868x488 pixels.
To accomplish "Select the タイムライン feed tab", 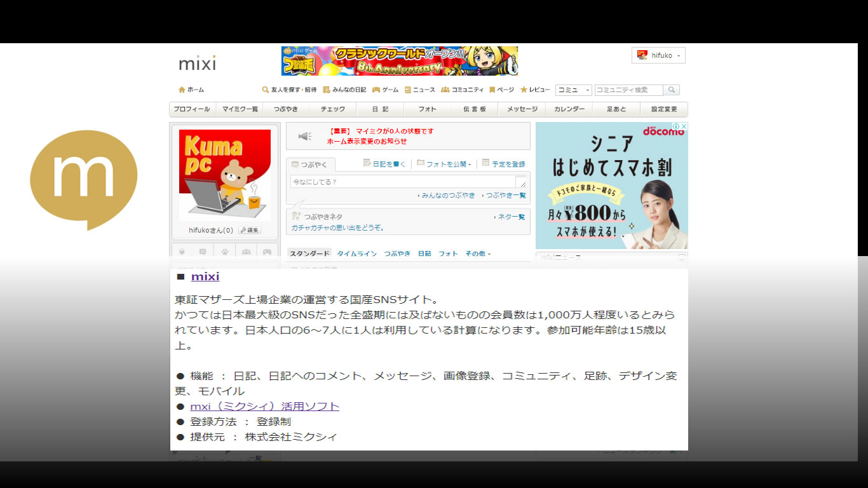I will [x=357, y=254].
